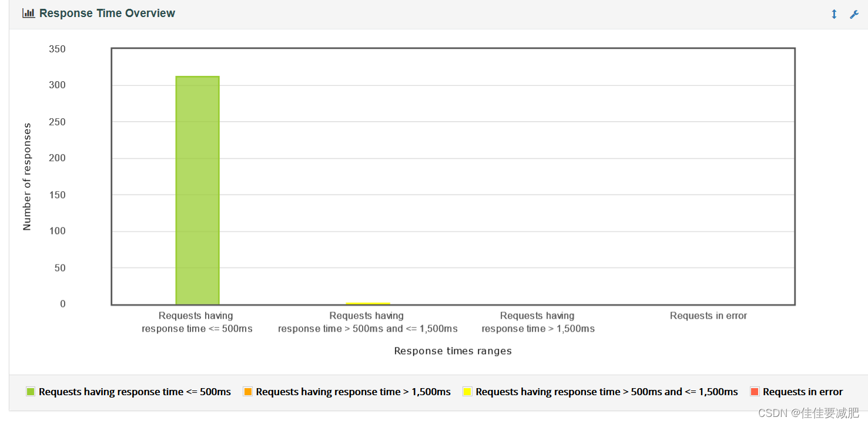Click y-axis value 300
The image size is (868, 424).
pos(57,85)
